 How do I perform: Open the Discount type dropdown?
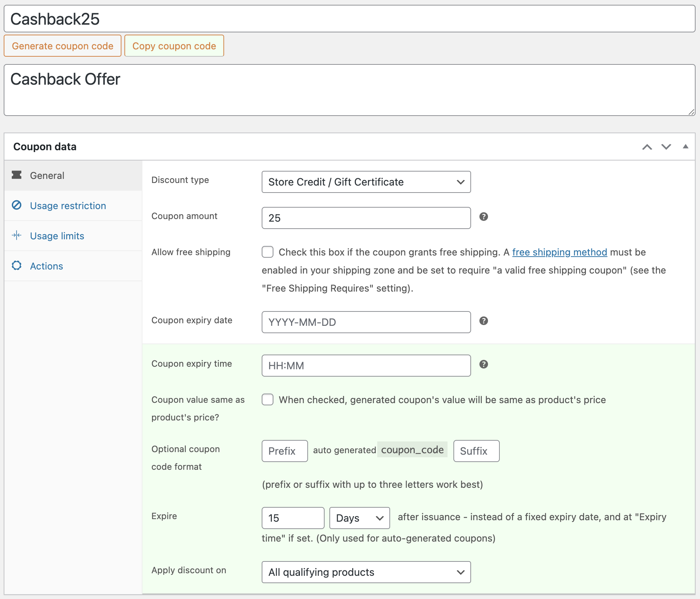click(x=366, y=182)
